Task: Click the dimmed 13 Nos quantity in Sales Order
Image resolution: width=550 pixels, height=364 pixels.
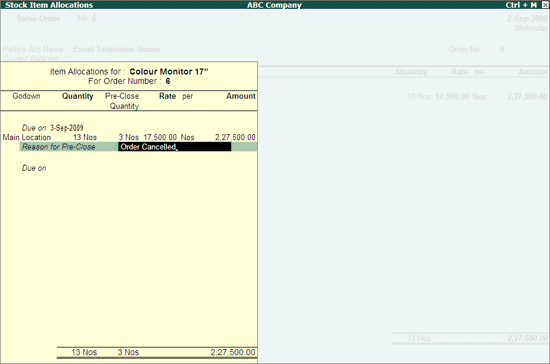Action: 419,96
